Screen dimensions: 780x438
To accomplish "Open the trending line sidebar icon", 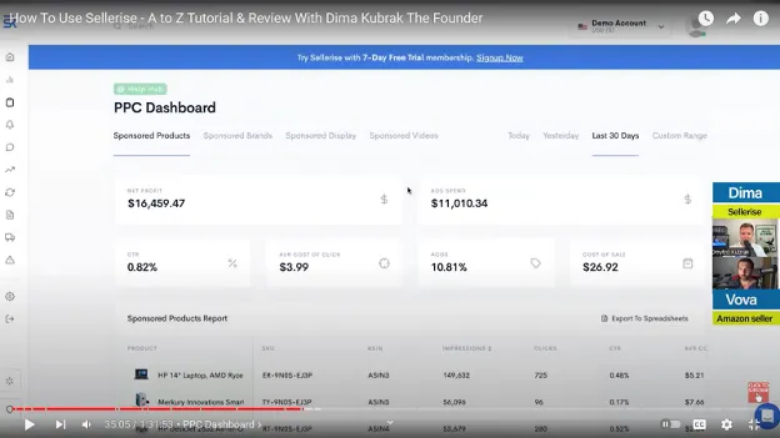I will [10, 170].
